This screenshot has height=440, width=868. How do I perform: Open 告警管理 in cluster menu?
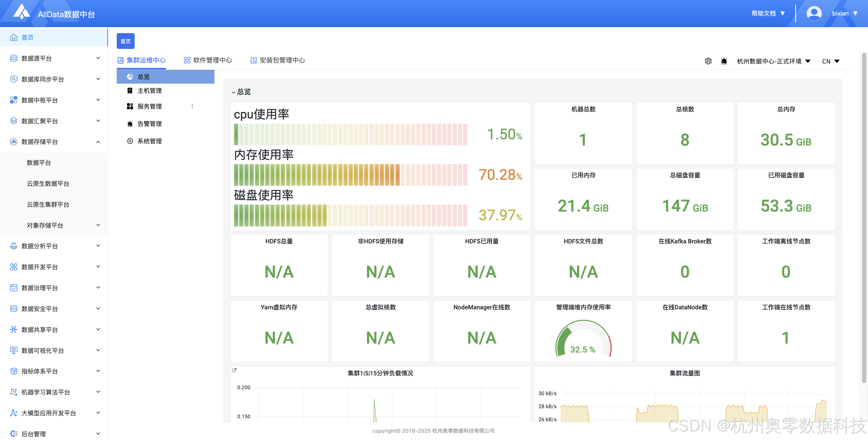point(150,124)
